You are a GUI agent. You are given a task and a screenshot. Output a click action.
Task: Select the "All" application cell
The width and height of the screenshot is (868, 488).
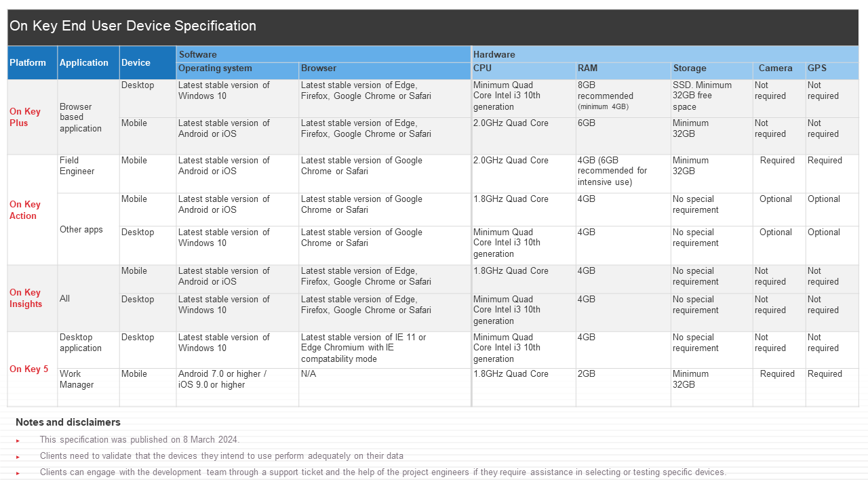pyautogui.click(x=89, y=298)
